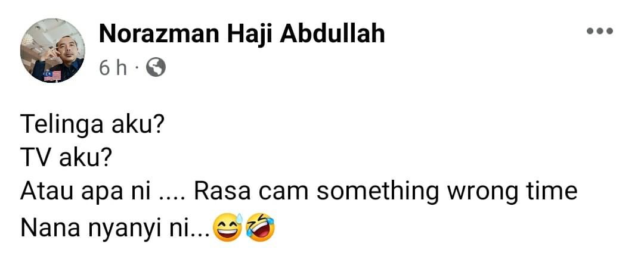Click the word Rasa in post
Viewport: 644px width, 278px height.
(x=222, y=192)
